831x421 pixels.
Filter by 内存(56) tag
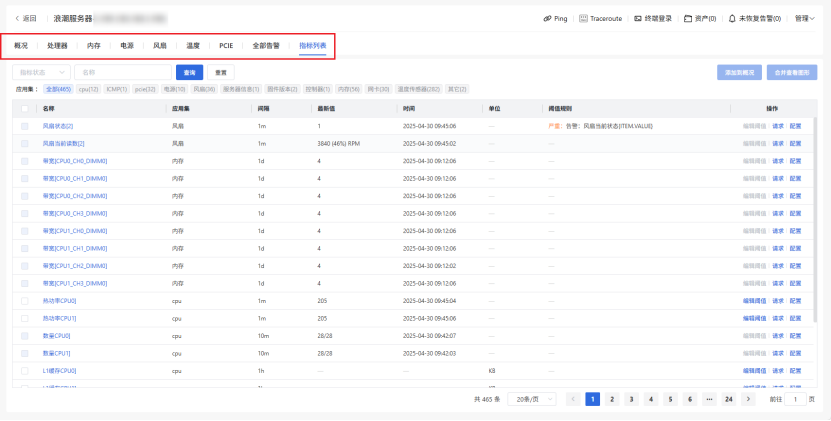[x=349, y=89]
